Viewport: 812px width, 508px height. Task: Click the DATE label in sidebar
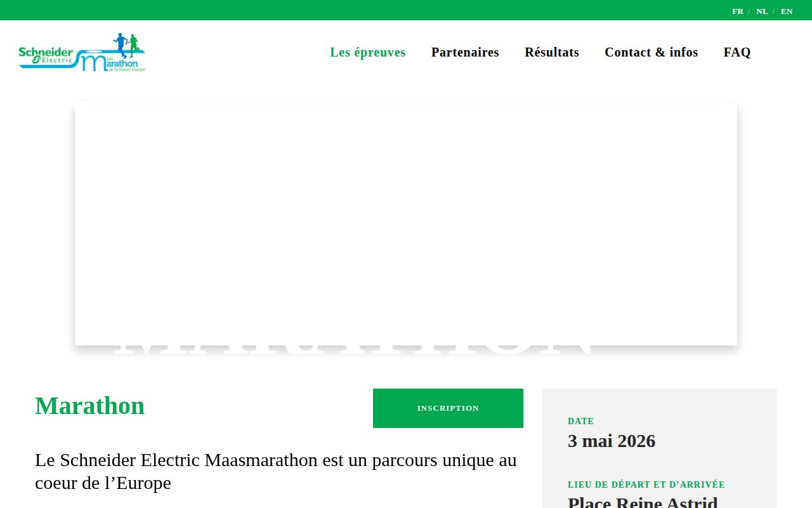pyautogui.click(x=581, y=421)
